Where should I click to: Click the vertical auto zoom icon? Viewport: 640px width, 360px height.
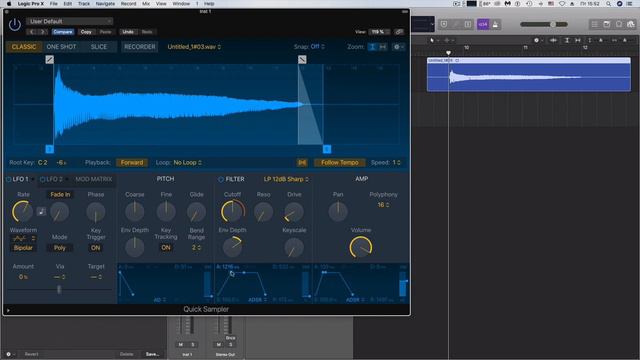click(x=567, y=40)
